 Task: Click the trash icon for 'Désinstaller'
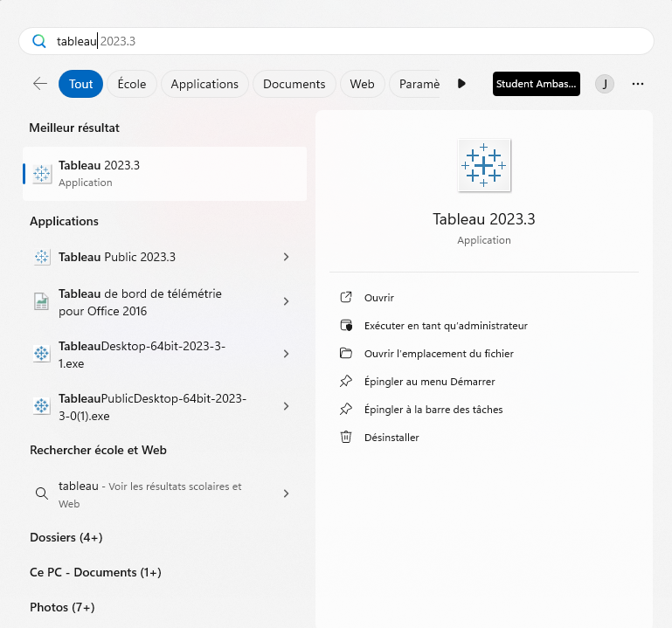tap(346, 437)
